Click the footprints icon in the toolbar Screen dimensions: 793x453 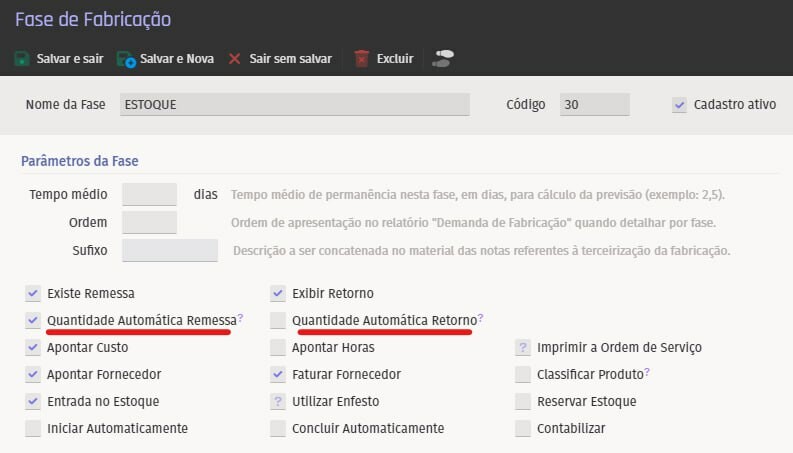pos(442,58)
